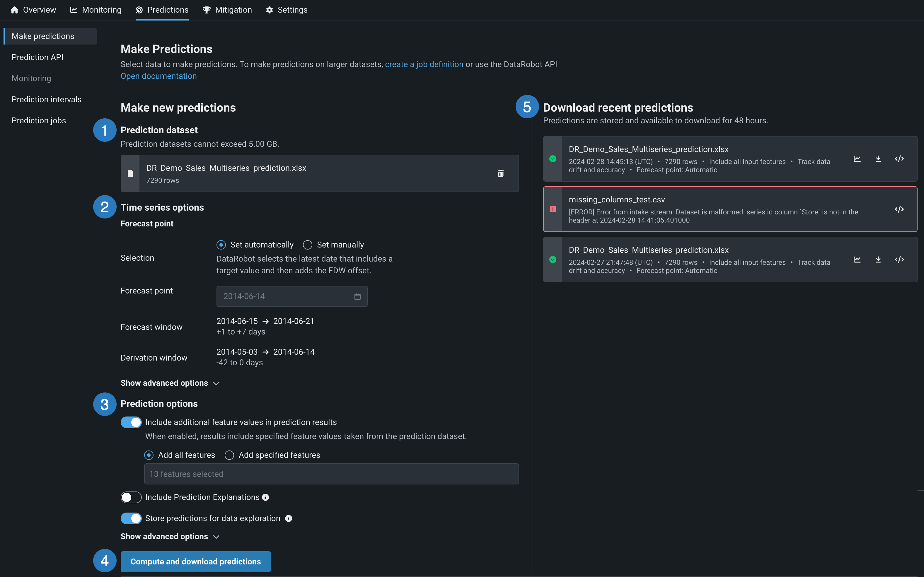Click info icon beside Store predictions option

coord(289,518)
